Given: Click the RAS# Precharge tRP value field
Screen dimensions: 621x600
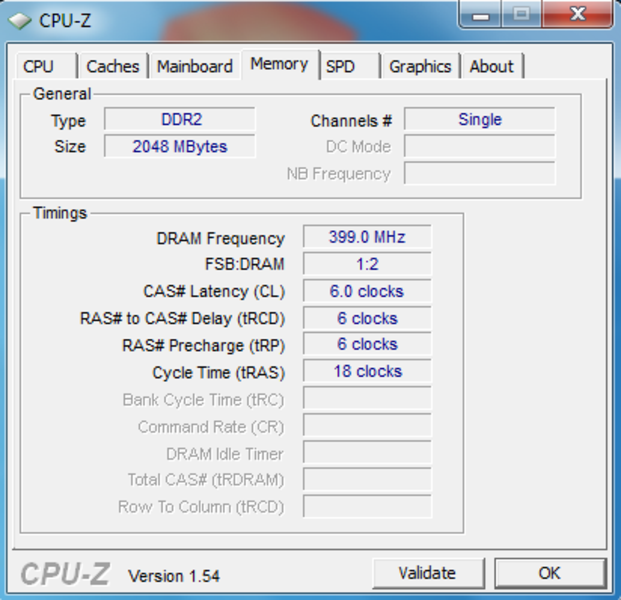Looking at the screenshot, I should (x=367, y=344).
